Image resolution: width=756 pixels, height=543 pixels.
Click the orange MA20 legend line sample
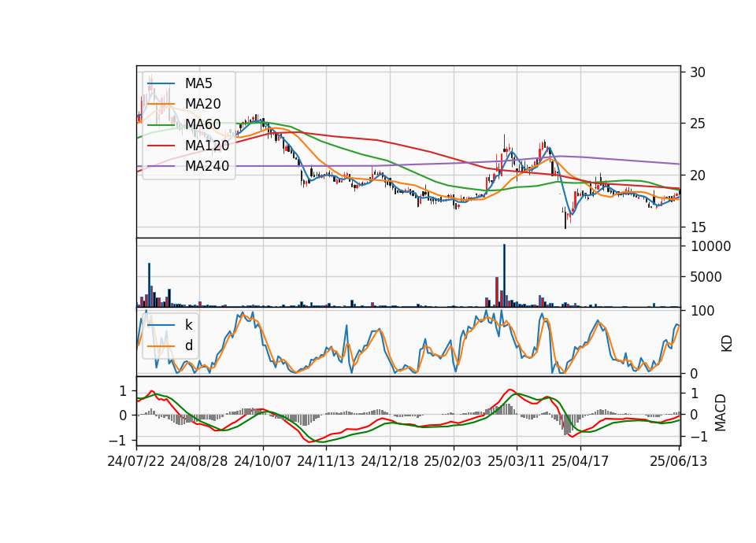point(161,104)
